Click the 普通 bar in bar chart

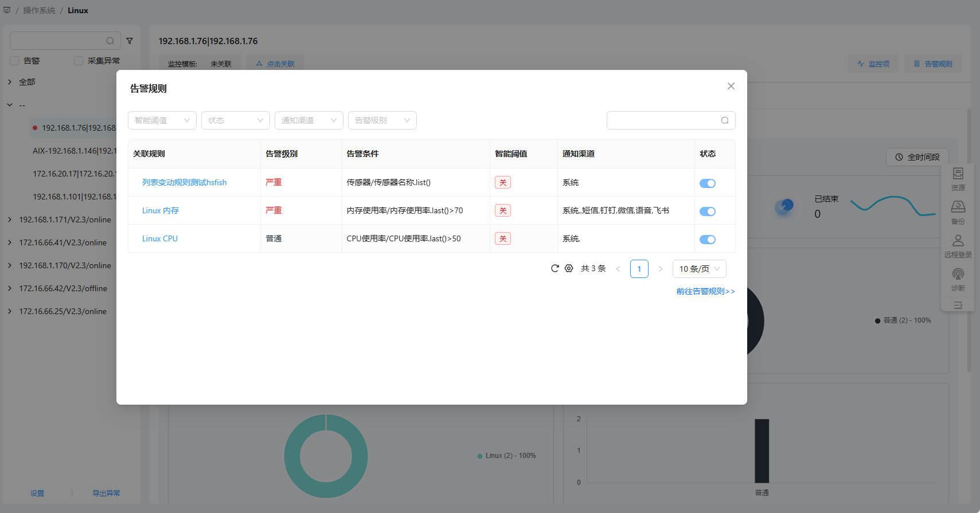tap(762, 451)
